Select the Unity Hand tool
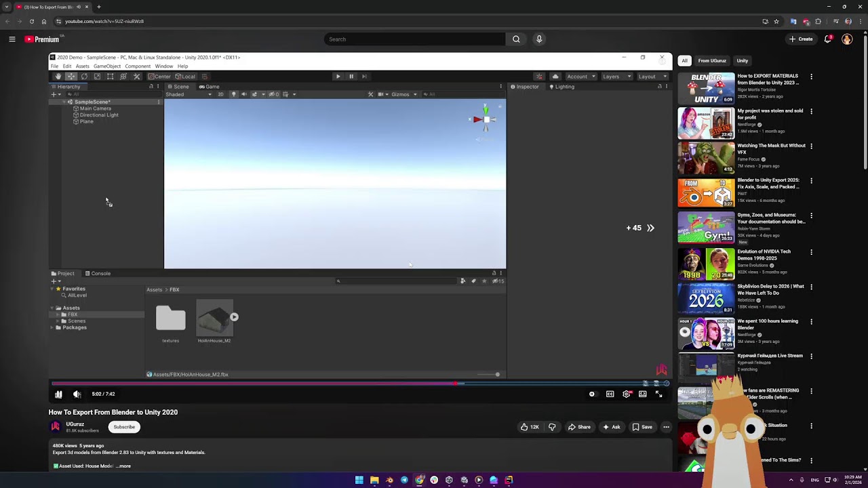This screenshot has height=488, width=868. coord(58,77)
